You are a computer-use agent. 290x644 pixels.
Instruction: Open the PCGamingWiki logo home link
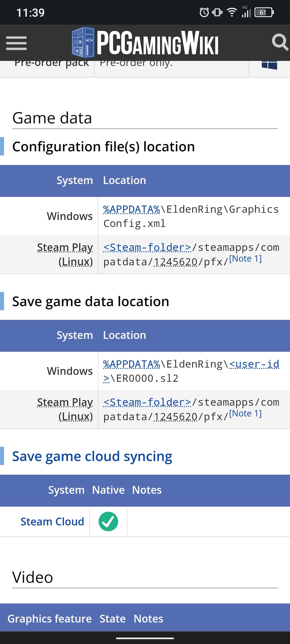click(x=145, y=42)
